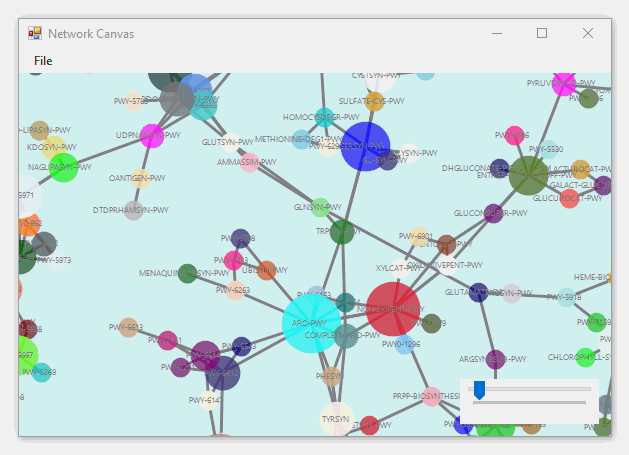Select the golden SULFATE-CYS-PWY node
The image size is (629, 455).
[x=375, y=101]
